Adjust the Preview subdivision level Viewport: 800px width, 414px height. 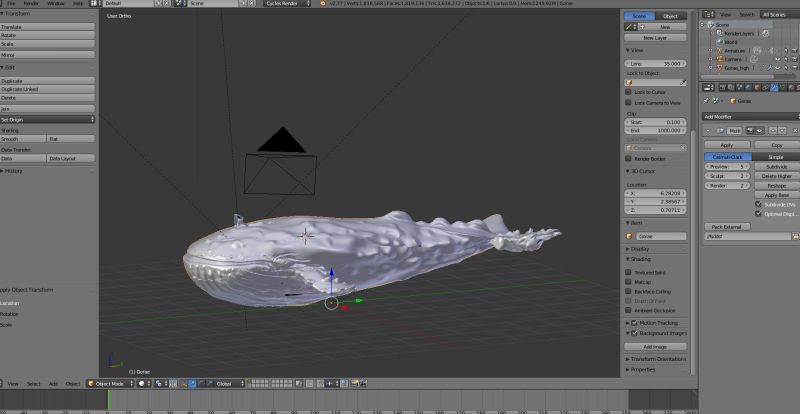coord(727,166)
